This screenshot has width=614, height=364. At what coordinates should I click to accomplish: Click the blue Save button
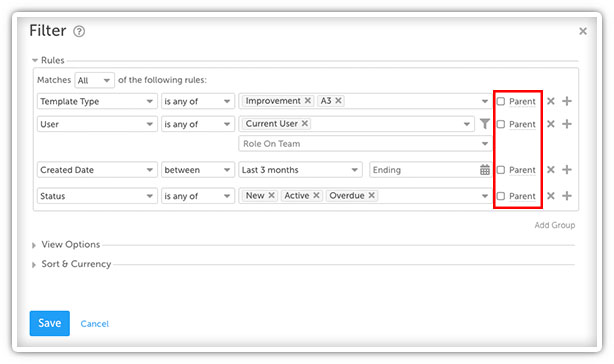pyautogui.click(x=50, y=323)
